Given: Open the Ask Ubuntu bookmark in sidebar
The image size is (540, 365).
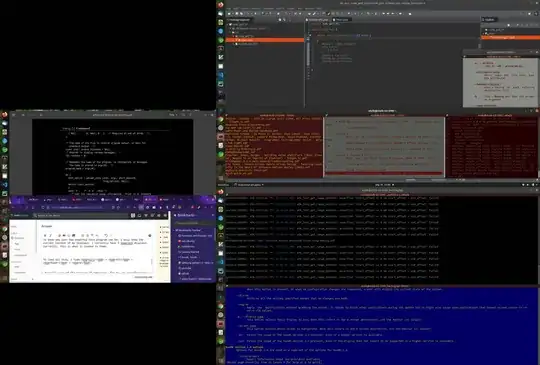Looking at the screenshot, I should point(188,241).
